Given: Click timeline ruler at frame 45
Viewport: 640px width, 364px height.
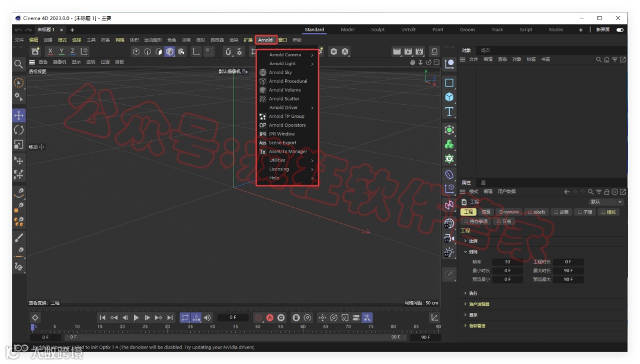Looking at the screenshot, I should point(235,327).
